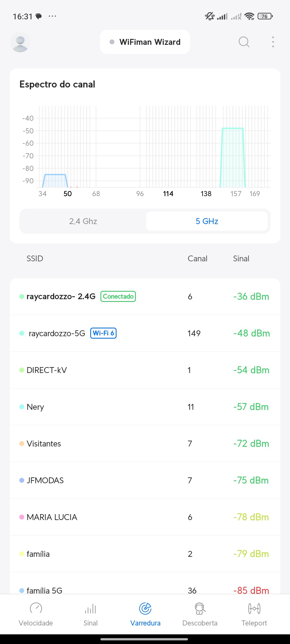The height and width of the screenshot is (644, 290).
Task: Tap the search magnifier icon
Action: [244, 42]
